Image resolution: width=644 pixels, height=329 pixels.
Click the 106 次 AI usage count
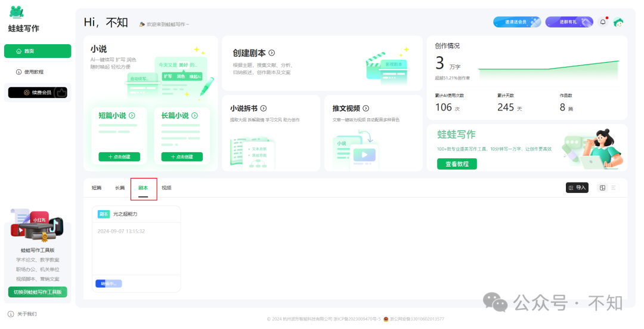[x=447, y=107]
